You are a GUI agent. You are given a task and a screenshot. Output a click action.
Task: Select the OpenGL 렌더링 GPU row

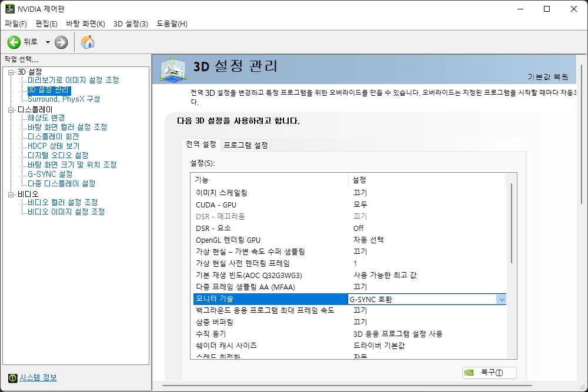click(x=349, y=240)
